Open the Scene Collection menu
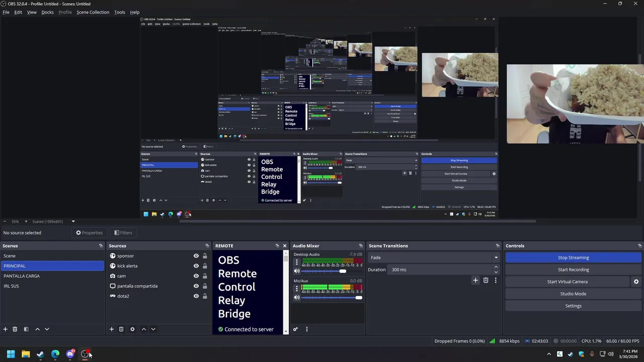 [x=93, y=12]
